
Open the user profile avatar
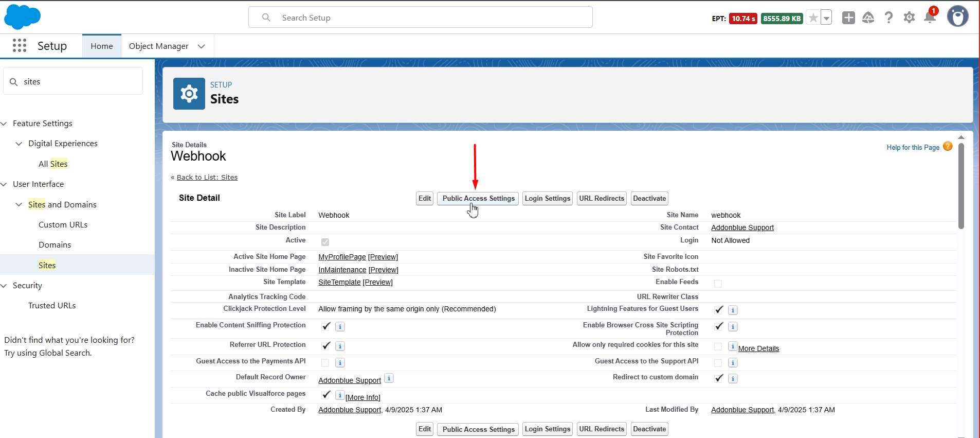(957, 16)
